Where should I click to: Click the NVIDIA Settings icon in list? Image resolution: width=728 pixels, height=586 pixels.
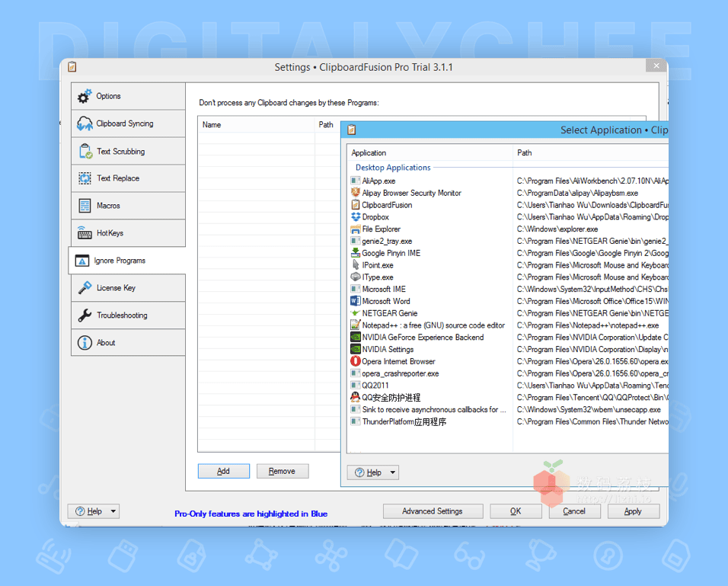coord(356,350)
